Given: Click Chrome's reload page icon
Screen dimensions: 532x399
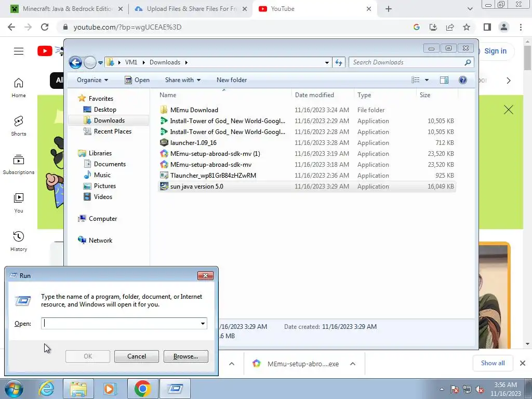Looking at the screenshot, I should tap(45, 27).
